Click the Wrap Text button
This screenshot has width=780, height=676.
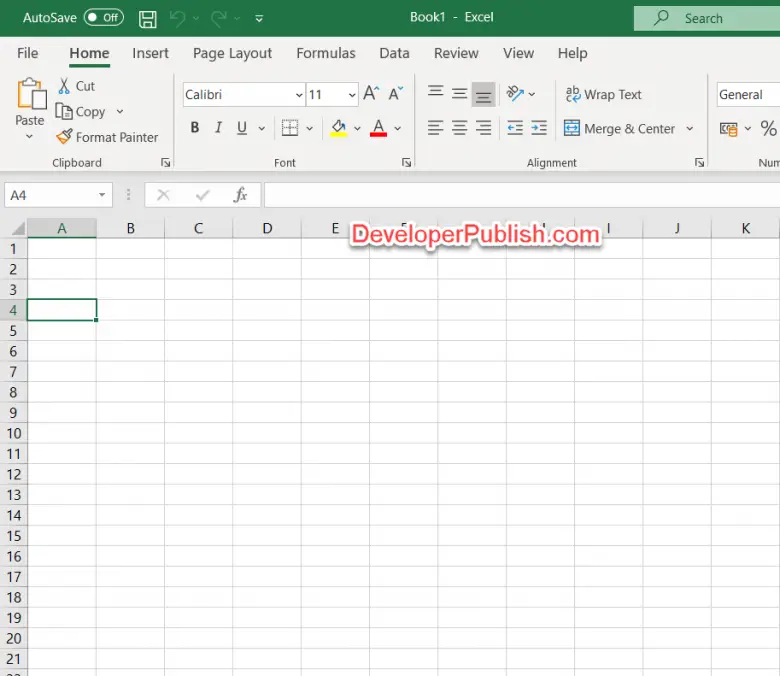[603, 94]
